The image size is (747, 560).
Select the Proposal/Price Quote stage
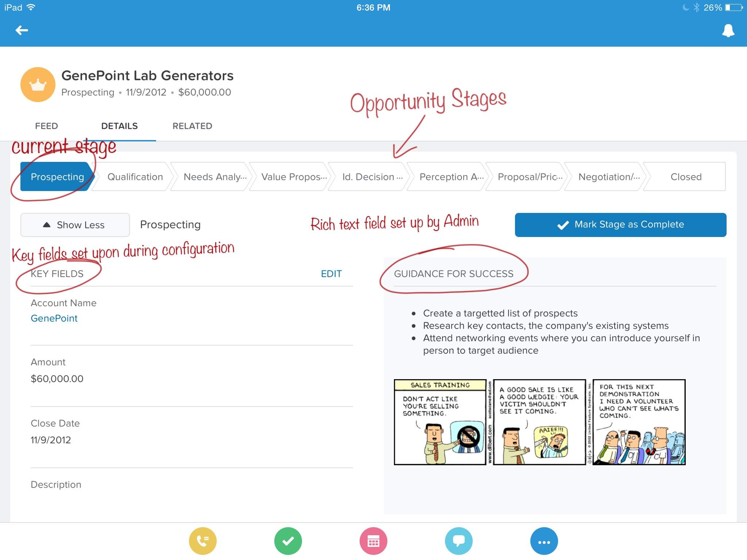[530, 177]
